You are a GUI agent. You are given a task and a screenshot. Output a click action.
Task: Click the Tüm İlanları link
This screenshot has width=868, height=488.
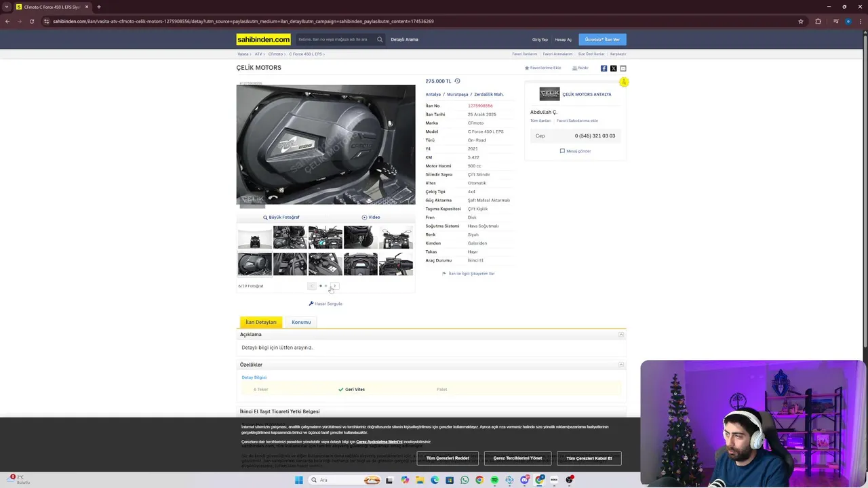pos(540,121)
